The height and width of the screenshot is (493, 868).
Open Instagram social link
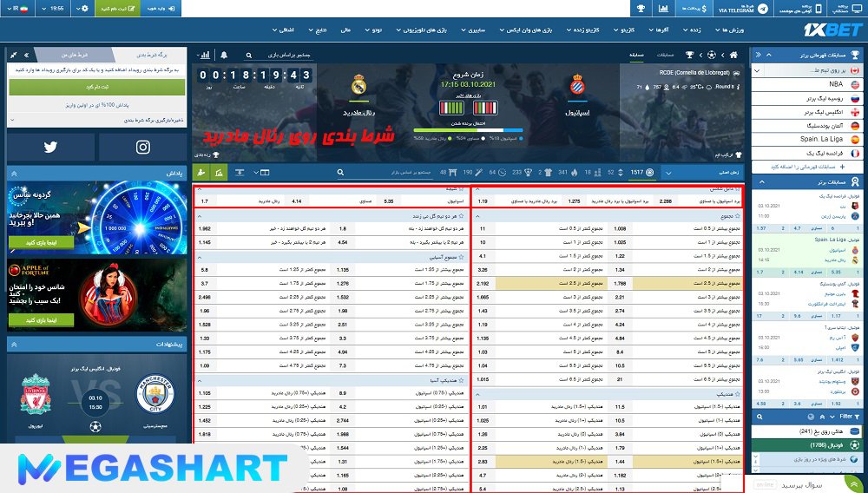pyautogui.click(x=143, y=148)
